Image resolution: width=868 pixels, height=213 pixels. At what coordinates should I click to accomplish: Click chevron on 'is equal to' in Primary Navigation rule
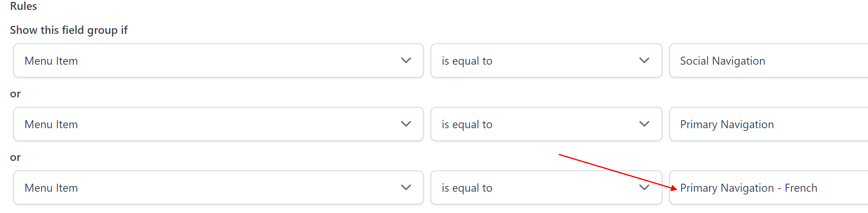[644, 124]
